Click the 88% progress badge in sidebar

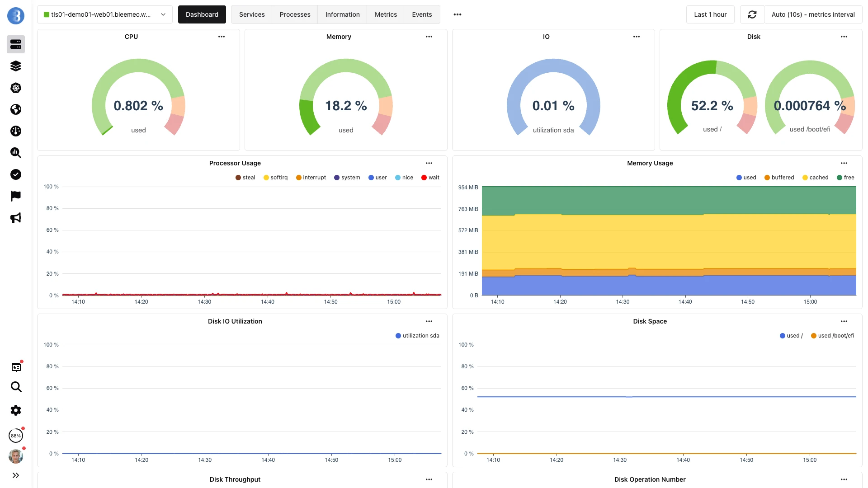16,436
